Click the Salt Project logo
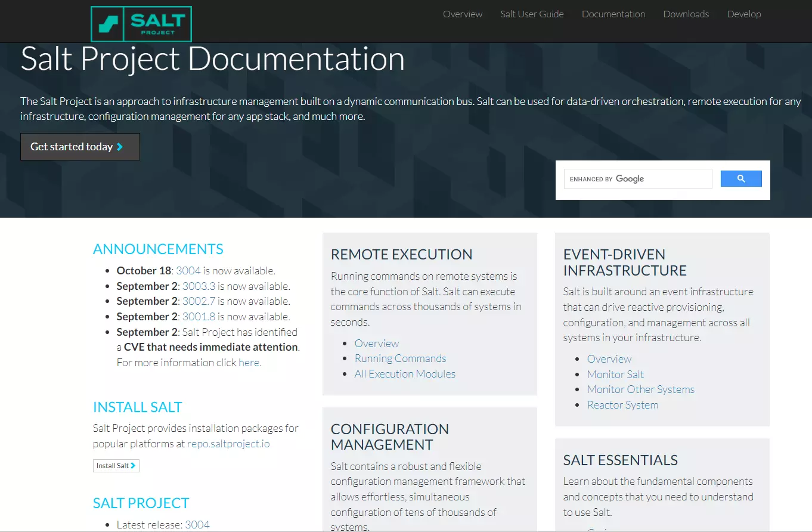The image size is (812, 532). click(141, 24)
